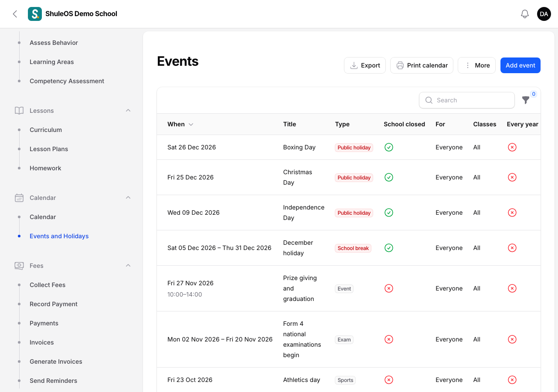The image size is (558, 392).
Task: Open Generate Invoices in sidebar
Action: [x=56, y=362]
